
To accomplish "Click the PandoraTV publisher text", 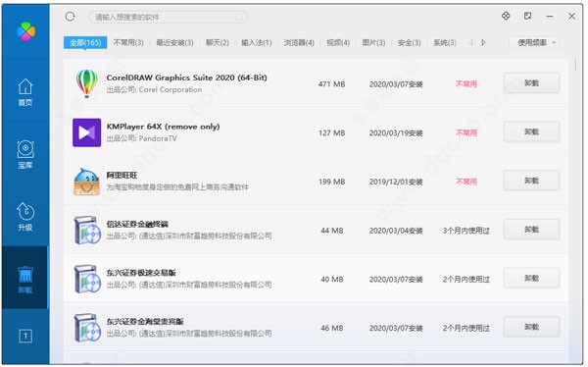I will (158, 138).
